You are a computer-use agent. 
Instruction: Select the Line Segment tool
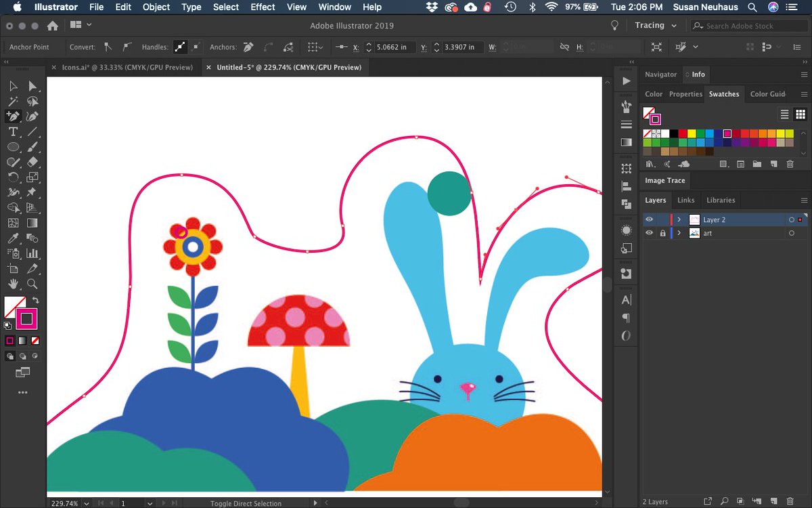pyautogui.click(x=32, y=131)
